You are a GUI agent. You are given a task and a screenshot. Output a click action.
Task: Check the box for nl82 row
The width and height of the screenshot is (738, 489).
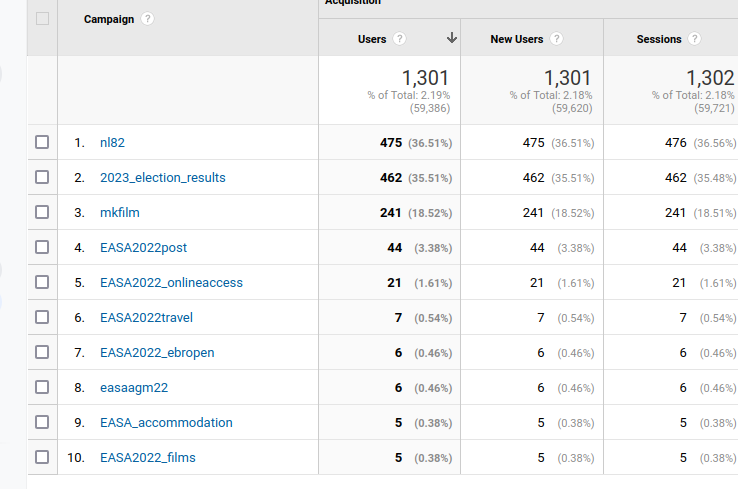pos(42,142)
